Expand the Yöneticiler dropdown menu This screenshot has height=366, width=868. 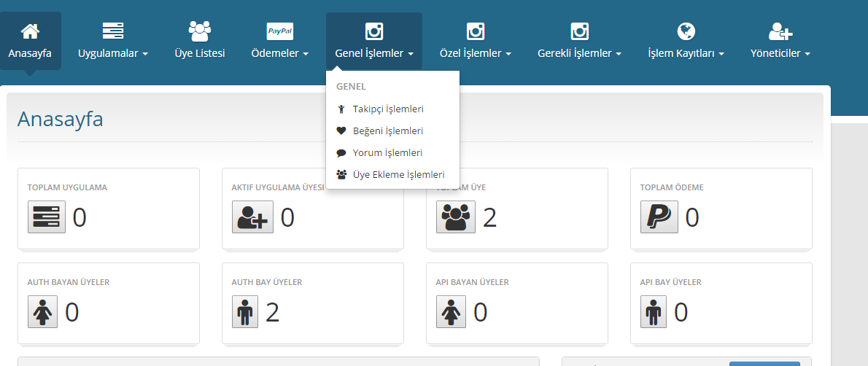[780, 53]
